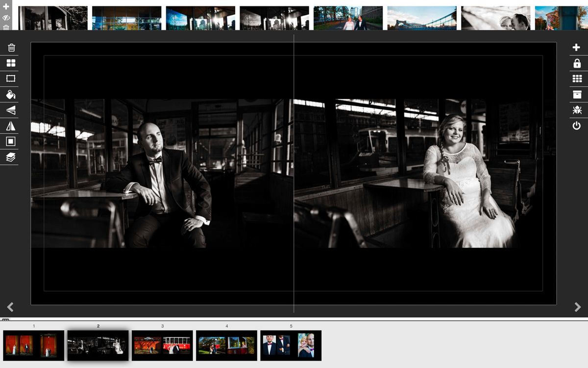Click the trash icon in left toolbar
This screenshot has height=368, width=588.
(11, 48)
